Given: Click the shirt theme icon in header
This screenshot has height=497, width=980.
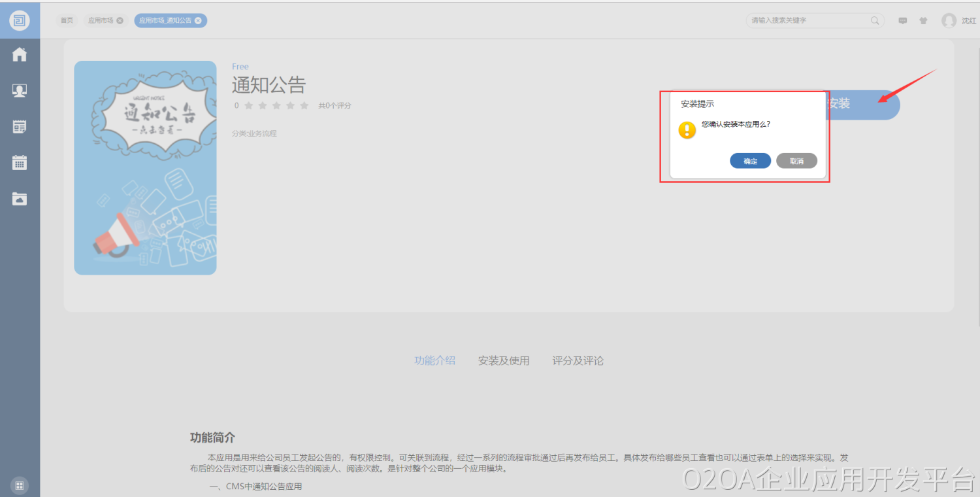Looking at the screenshot, I should pos(923,21).
